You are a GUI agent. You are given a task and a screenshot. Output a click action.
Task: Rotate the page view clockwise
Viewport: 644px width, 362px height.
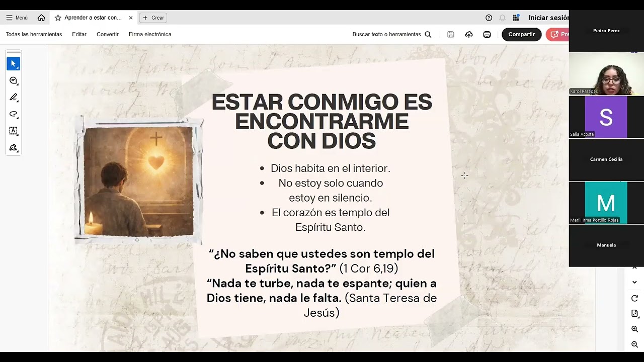point(634,299)
